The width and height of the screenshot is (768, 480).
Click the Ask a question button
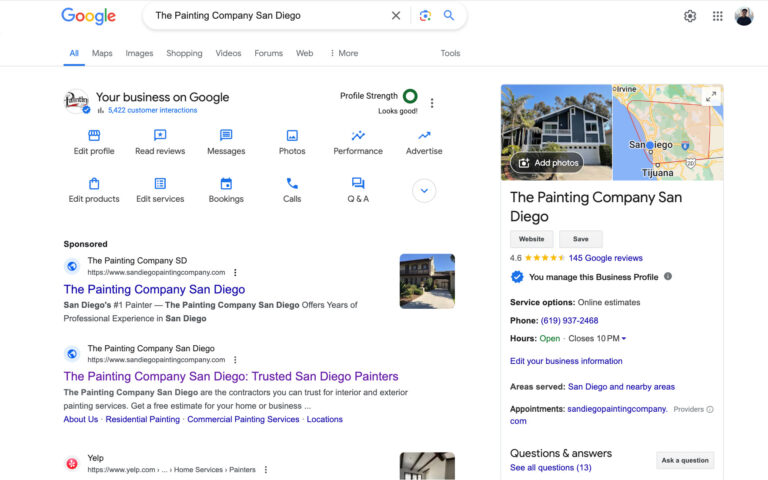pos(685,460)
